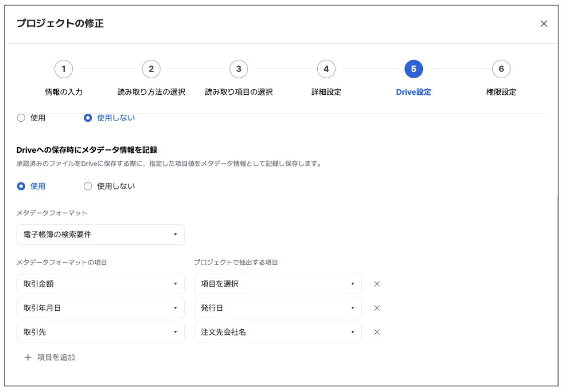562x392 pixels.
Task: Go to step 6 circle 権限設定
Action: tap(501, 69)
